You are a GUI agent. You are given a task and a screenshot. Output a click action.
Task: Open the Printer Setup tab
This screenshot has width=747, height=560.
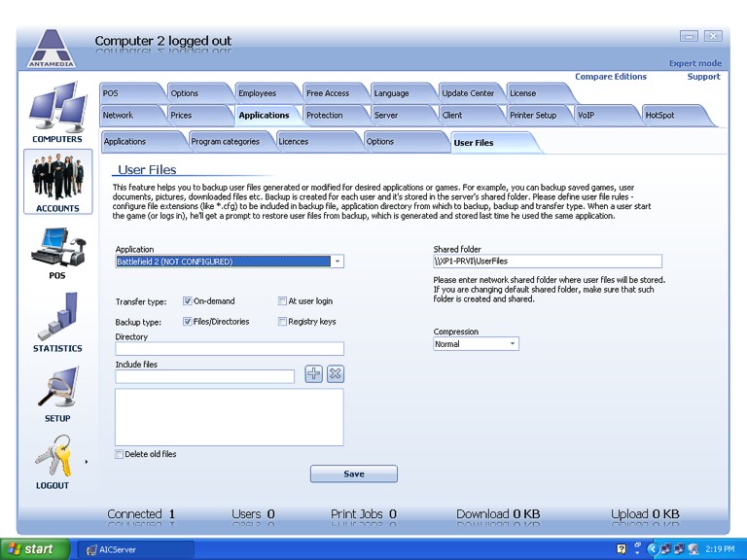[537, 116]
